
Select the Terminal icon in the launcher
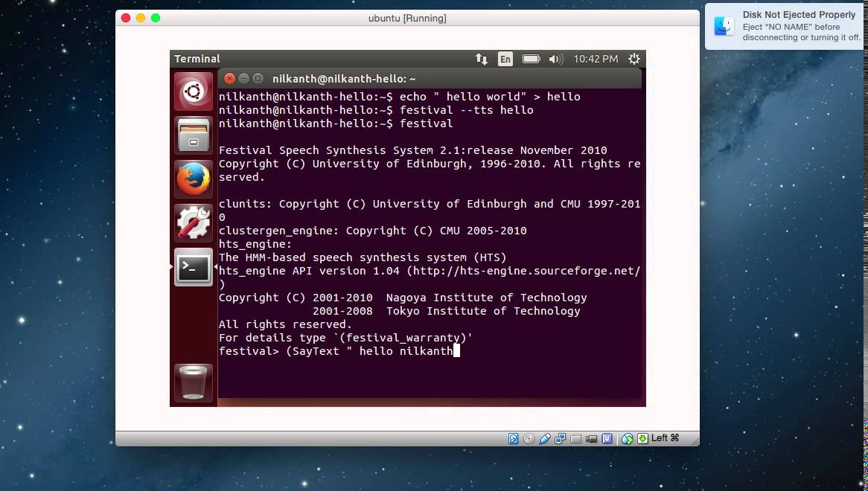[x=194, y=267]
